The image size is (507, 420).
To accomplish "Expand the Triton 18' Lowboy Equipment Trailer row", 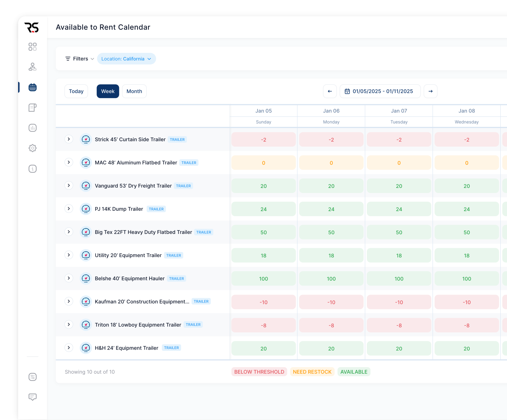I will coord(69,324).
